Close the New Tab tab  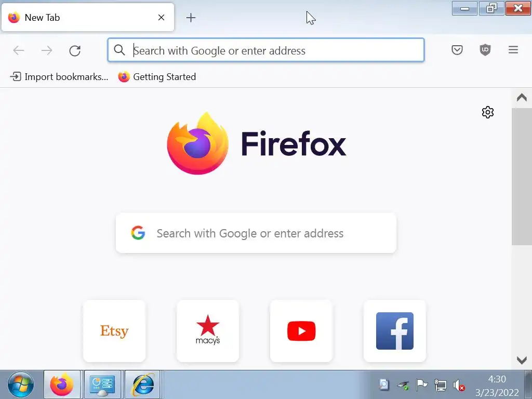pos(161,17)
